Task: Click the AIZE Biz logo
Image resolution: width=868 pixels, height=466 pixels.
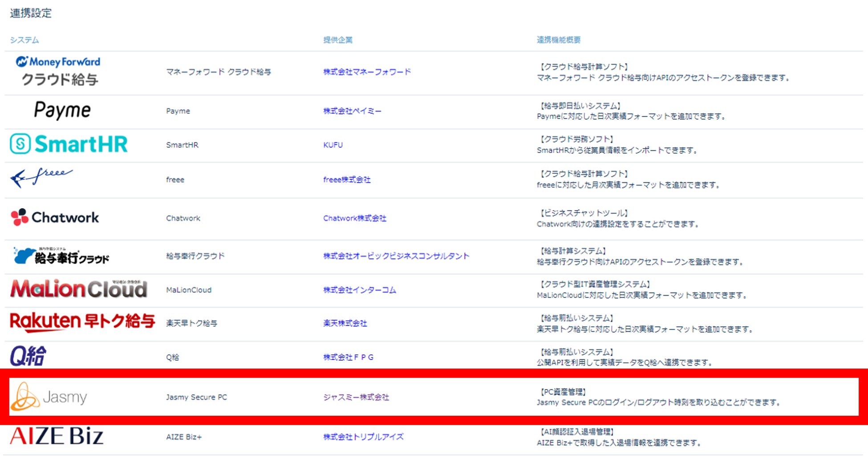Action: click(57, 436)
